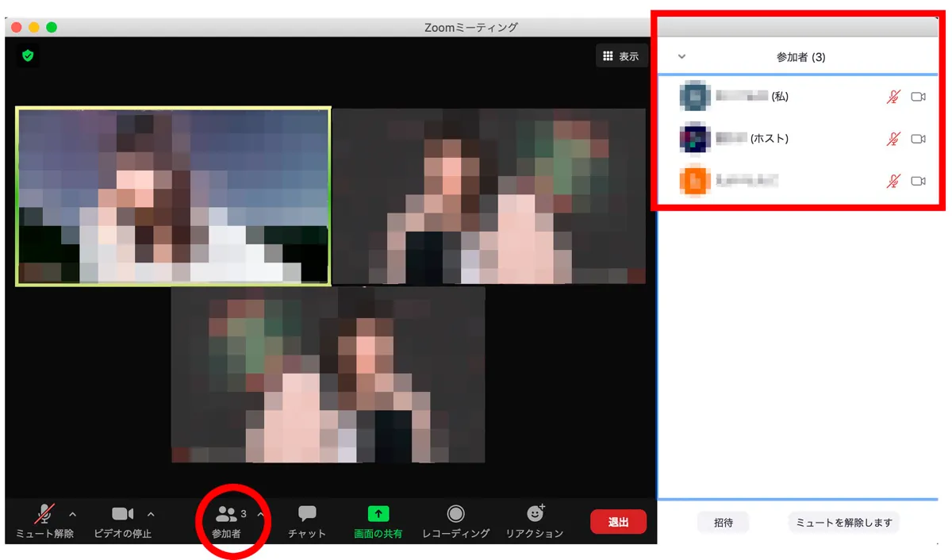The height and width of the screenshot is (560, 952).
Task: Collapse participants panel using chevron
Action: point(681,57)
